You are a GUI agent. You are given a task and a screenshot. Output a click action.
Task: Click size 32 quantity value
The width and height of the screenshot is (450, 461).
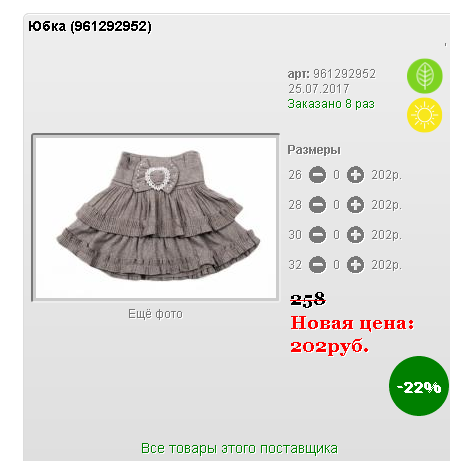[336, 265]
